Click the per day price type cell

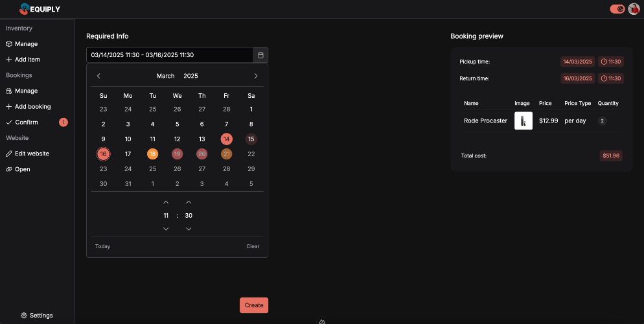pyautogui.click(x=575, y=121)
